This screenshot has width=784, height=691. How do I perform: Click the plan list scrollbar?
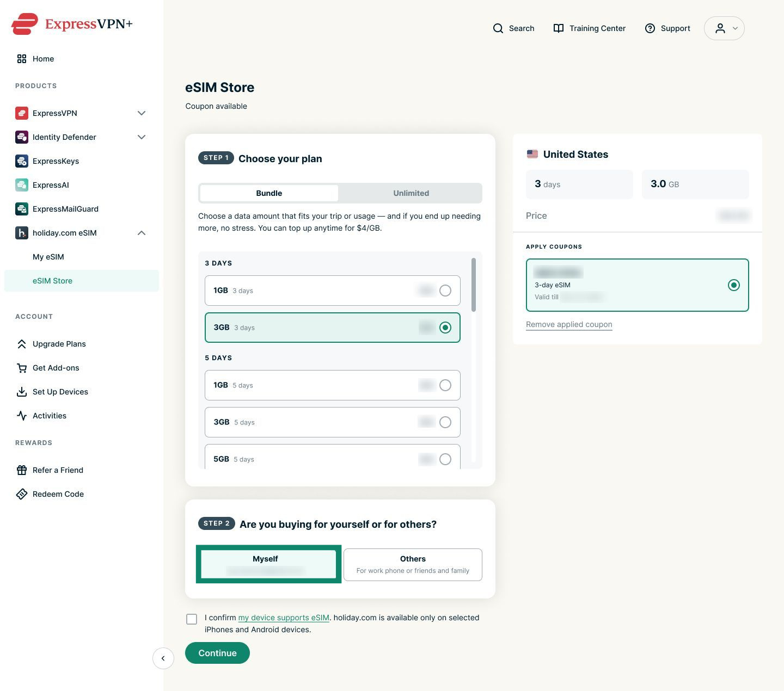(474, 285)
